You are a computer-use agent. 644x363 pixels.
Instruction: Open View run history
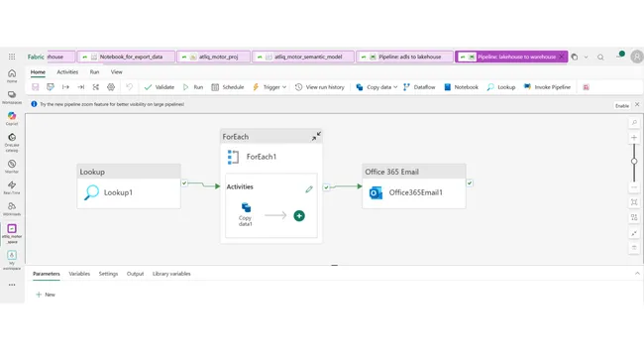pyautogui.click(x=320, y=87)
